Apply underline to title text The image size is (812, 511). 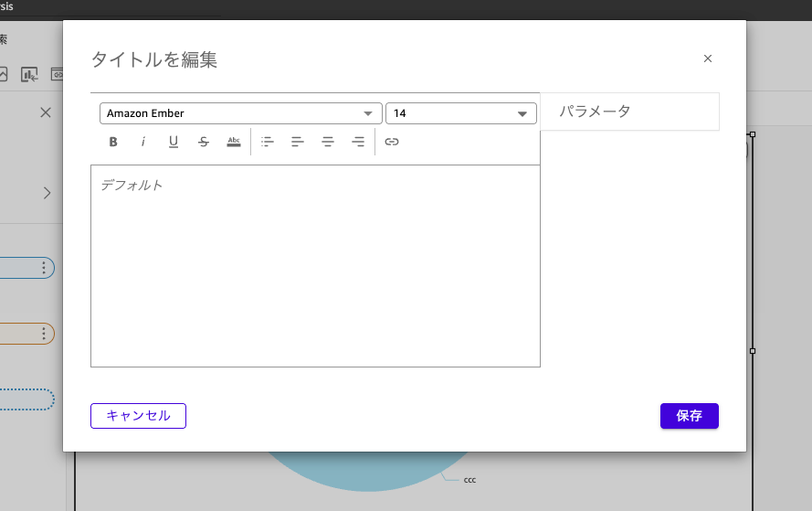tap(174, 142)
